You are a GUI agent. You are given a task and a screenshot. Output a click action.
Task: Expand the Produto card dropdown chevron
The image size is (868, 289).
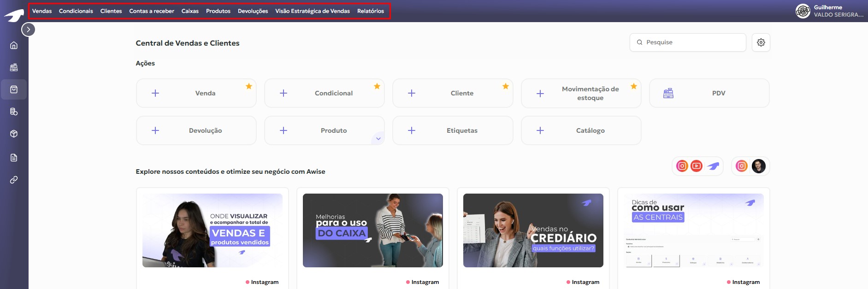378,139
